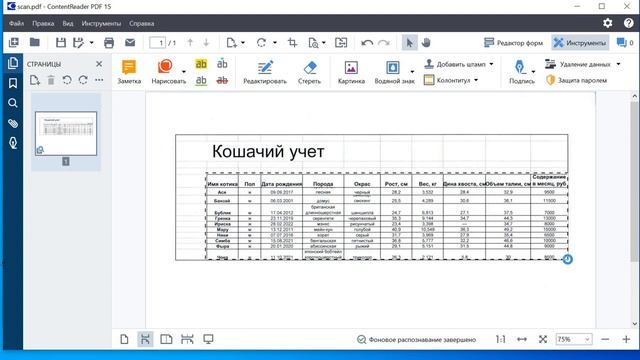
Task: Open the bookmarks sidebar panel
Action: [x=13, y=83]
